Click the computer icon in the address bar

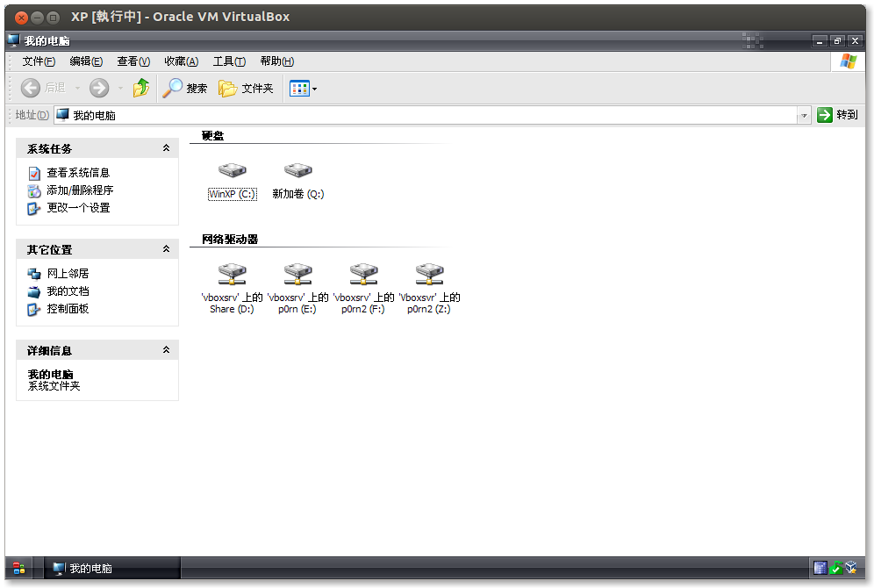[63, 115]
